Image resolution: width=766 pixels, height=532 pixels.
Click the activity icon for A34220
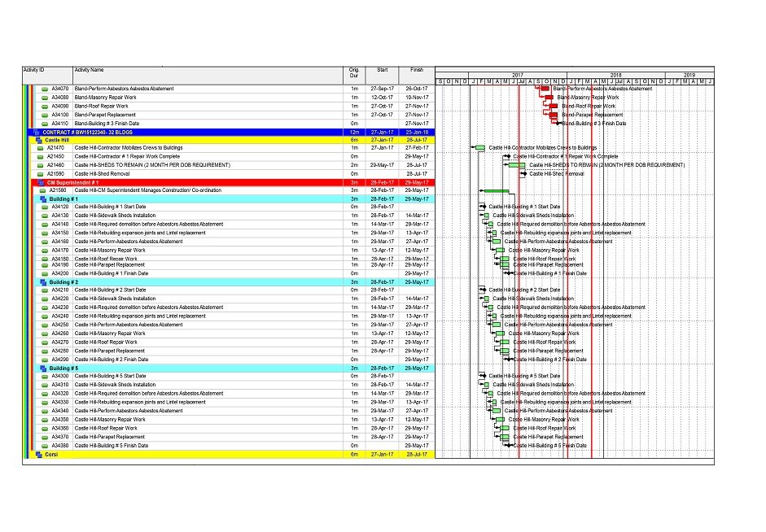pyautogui.click(x=45, y=299)
